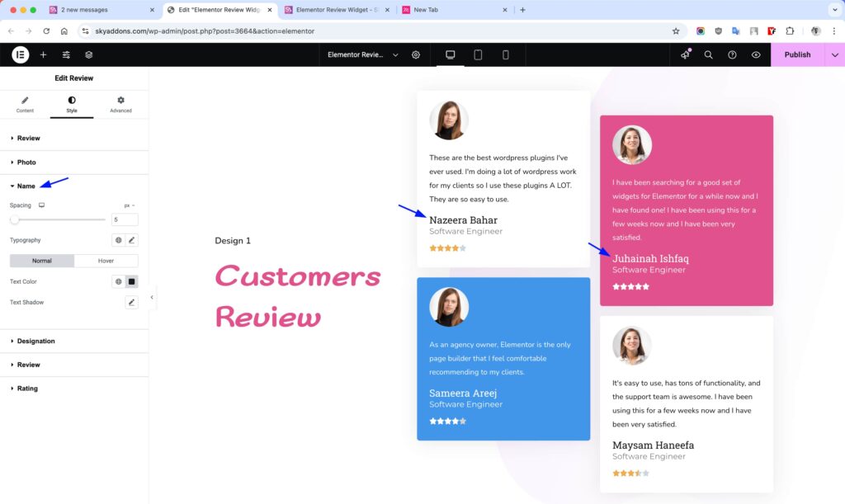Open document dropdown next to Elementor Revie..
The height and width of the screenshot is (504, 845).
pyautogui.click(x=395, y=55)
